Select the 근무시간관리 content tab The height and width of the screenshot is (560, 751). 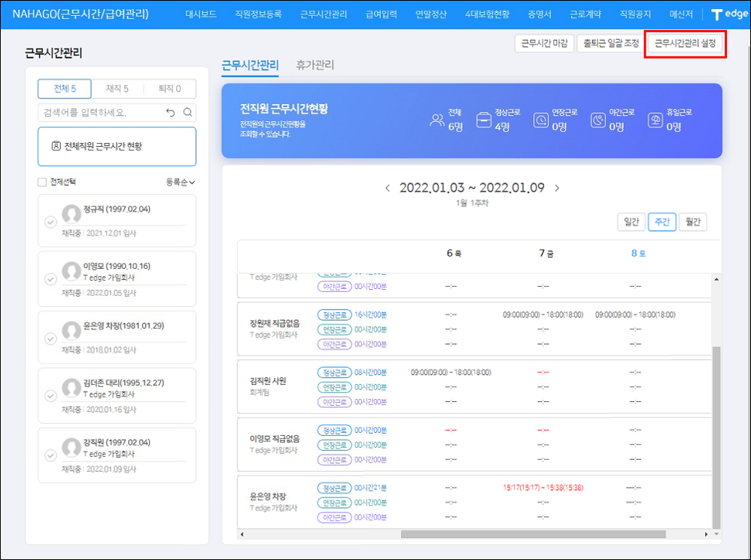250,65
